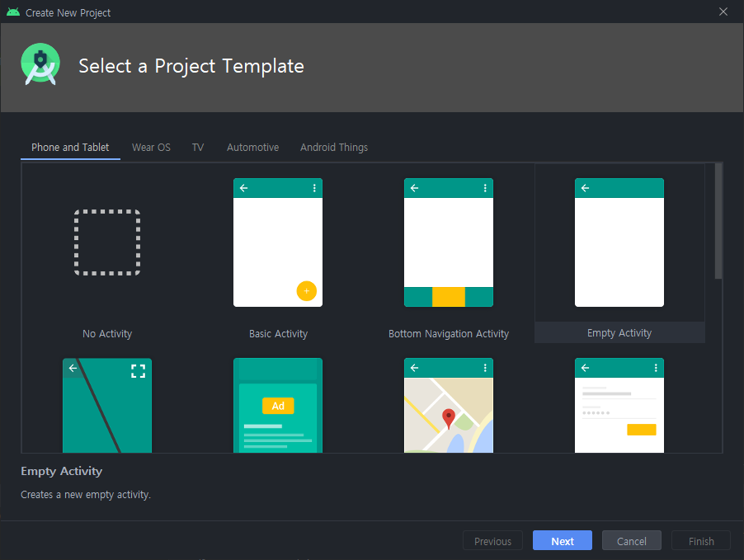The image size is (744, 560).
Task: Click the Finish button
Action: click(x=701, y=540)
